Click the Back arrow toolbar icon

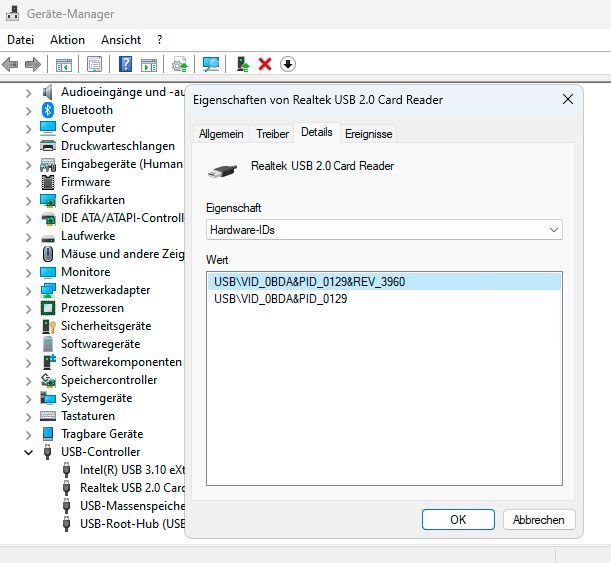click(x=10, y=64)
